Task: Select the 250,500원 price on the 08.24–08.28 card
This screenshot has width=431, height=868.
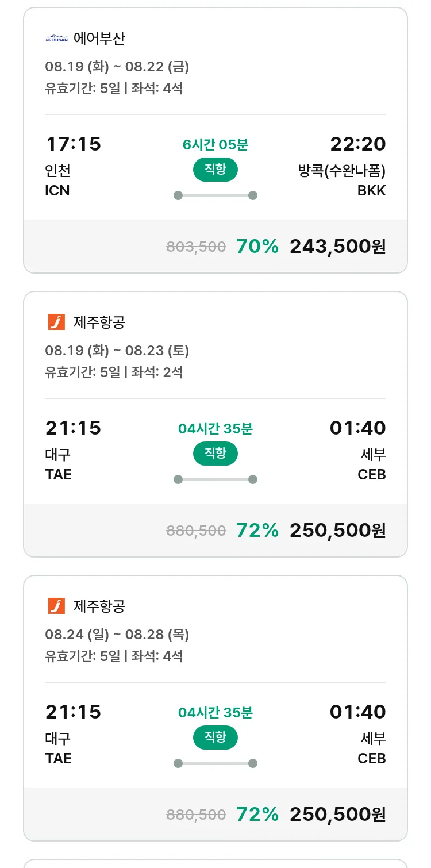Action: 337,815
